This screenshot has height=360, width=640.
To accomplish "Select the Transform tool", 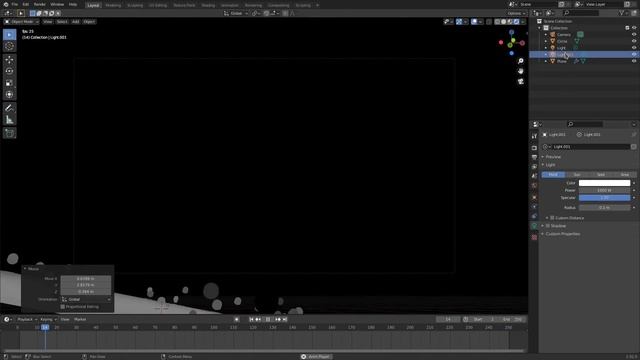I will 9,94.
